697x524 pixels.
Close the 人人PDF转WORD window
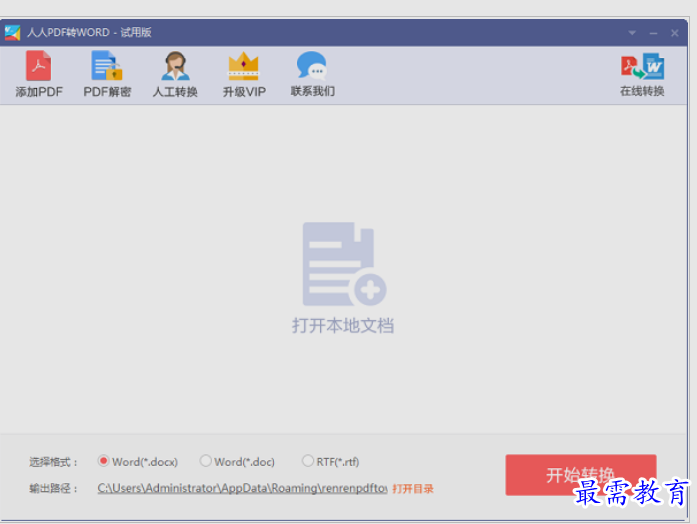pos(674,33)
